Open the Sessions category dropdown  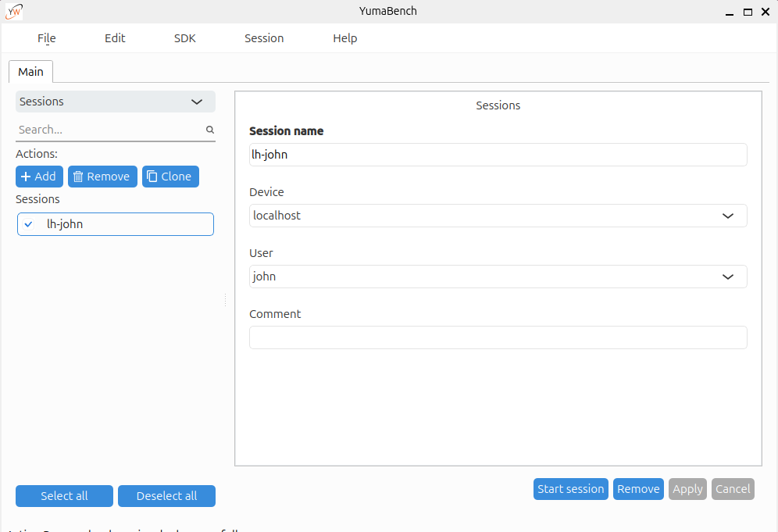click(x=116, y=102)
